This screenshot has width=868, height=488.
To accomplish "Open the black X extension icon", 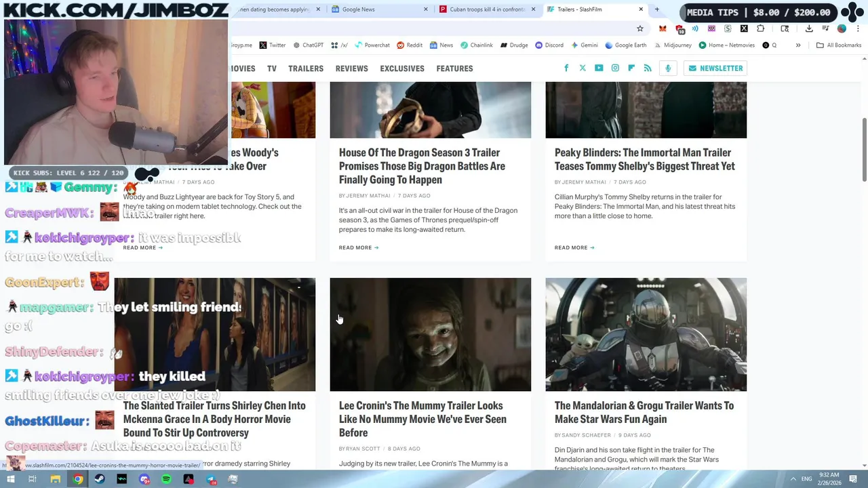I will point(744,28).
